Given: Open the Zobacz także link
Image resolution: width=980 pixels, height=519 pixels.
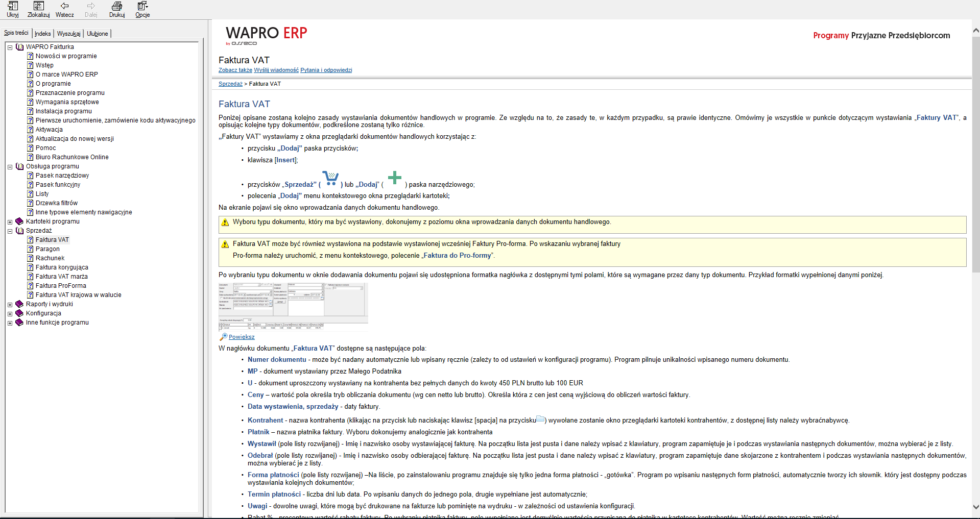Looking at the screenshot, I should [x=235, y=70].
